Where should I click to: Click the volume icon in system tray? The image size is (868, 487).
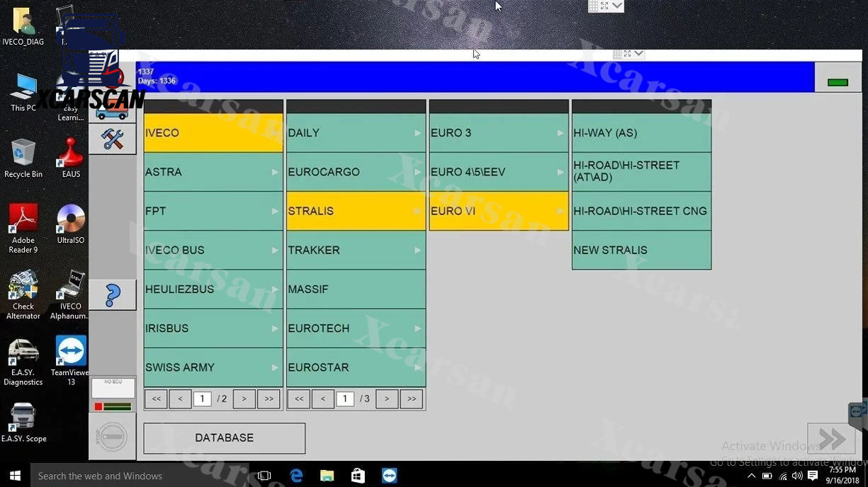[x=796, y=476]
